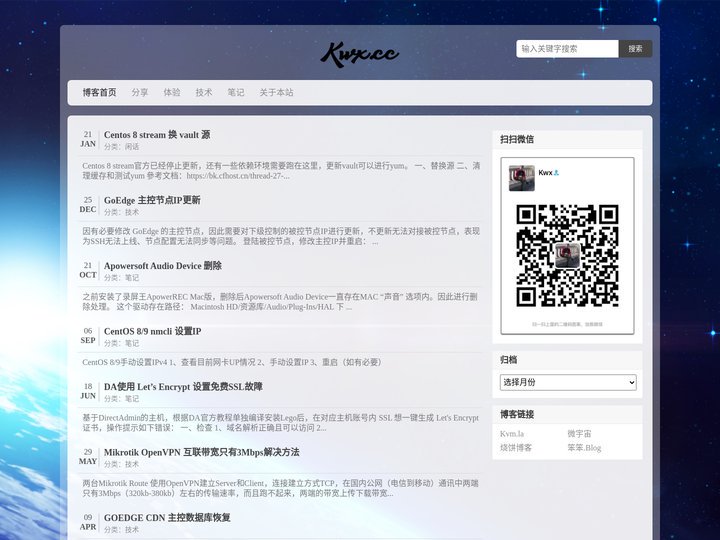Click the 06 SEP date badge

click(88, 336)
